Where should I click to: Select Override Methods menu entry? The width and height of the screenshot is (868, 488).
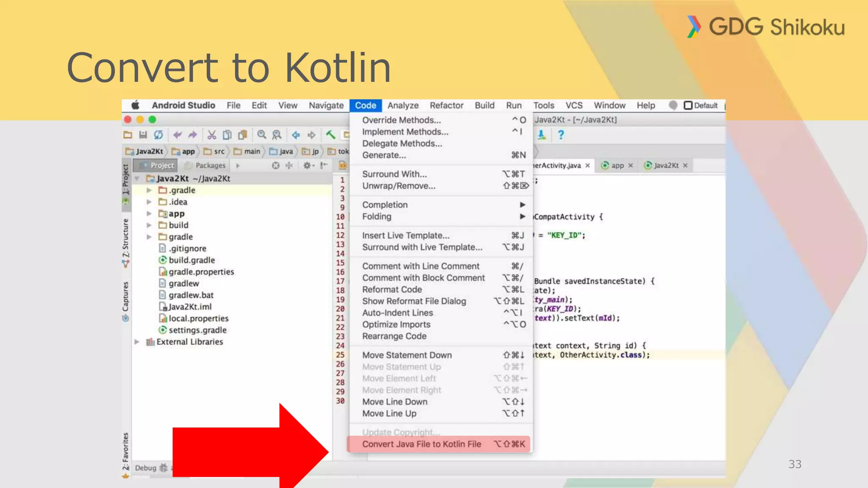[441, 120]
